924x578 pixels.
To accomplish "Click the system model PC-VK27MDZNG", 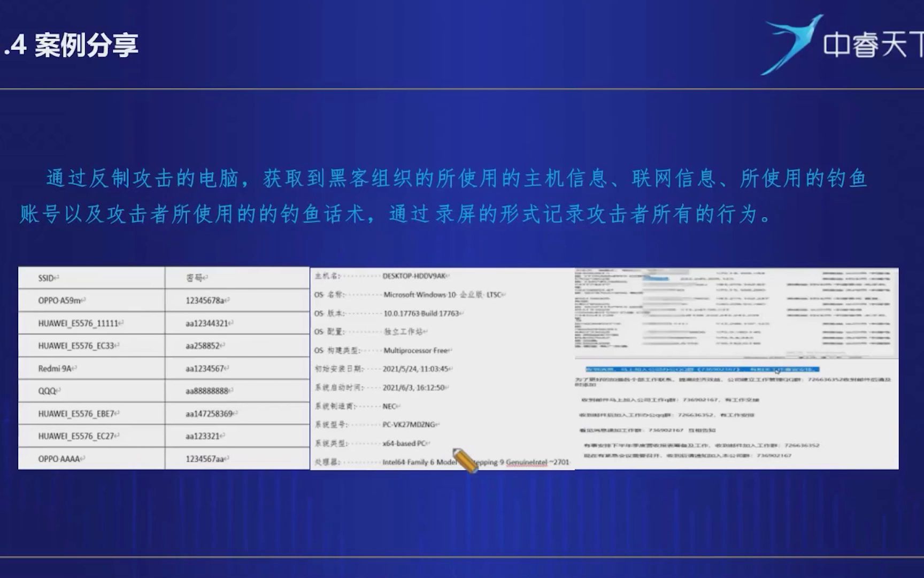I will click(x=409, y=425).
